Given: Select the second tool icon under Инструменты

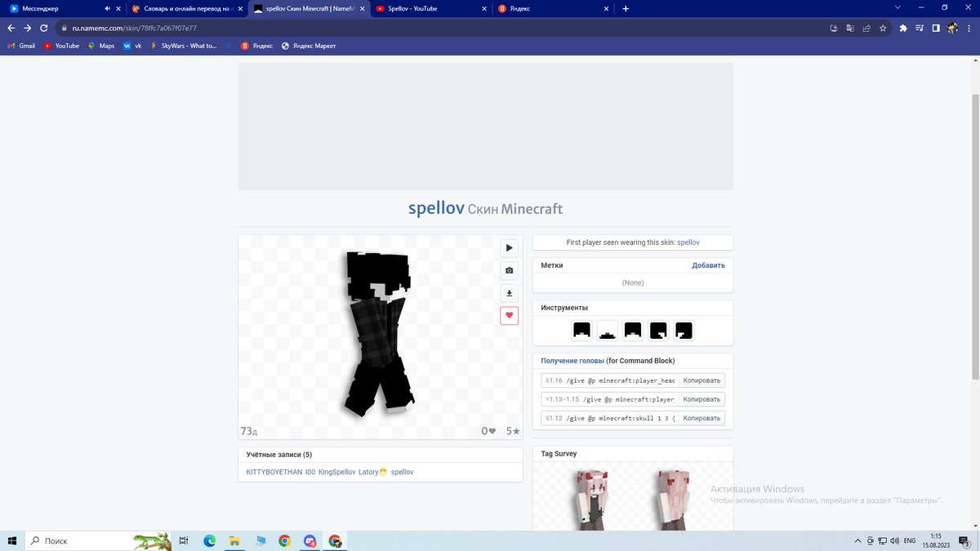Looking at the screenshot, I should pos(607,331).
